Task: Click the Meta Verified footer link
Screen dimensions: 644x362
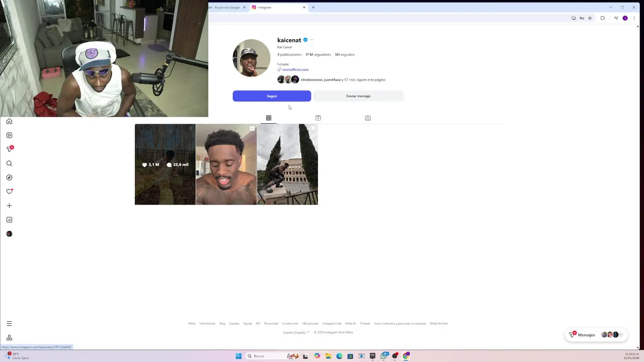Action: pos(439,323)
